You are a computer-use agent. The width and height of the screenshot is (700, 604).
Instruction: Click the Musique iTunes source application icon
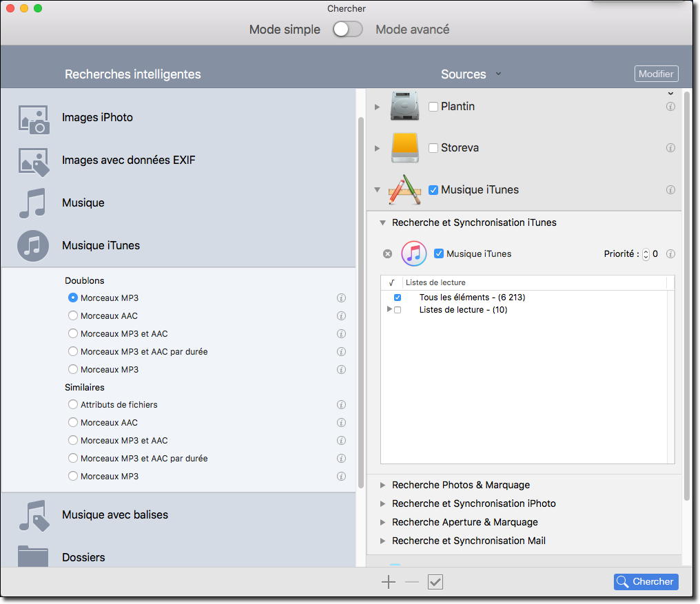404,189
